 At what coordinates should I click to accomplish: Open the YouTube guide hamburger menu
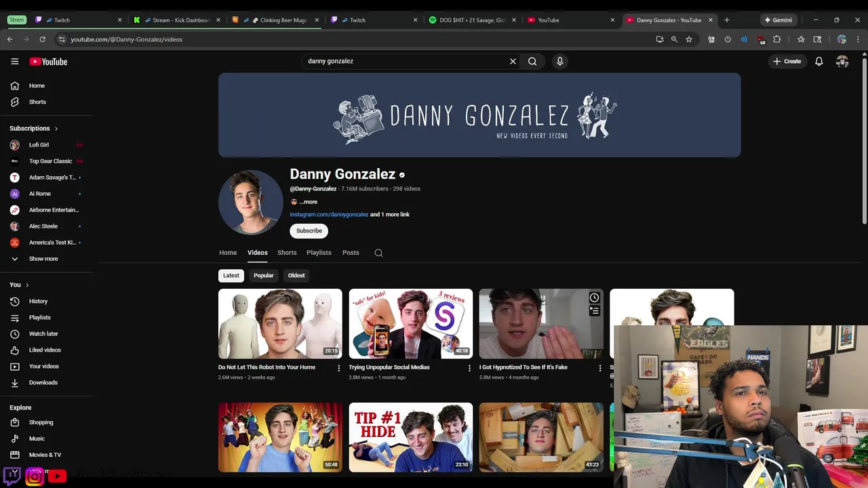[x=14, y=61]
